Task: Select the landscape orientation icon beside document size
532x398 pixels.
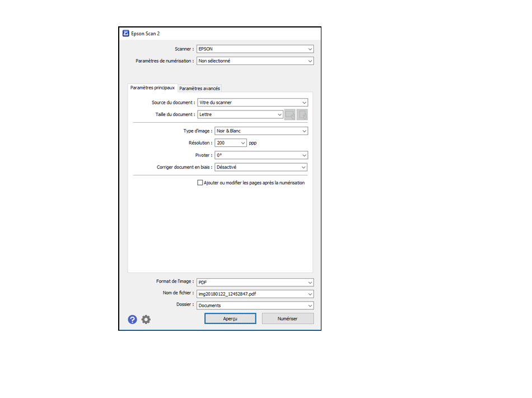Action: click(290, 115)
